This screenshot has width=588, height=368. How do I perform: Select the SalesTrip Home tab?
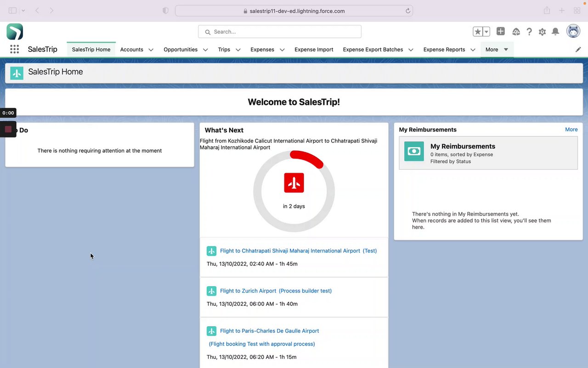pyautogui.click(x=91, y=49)
